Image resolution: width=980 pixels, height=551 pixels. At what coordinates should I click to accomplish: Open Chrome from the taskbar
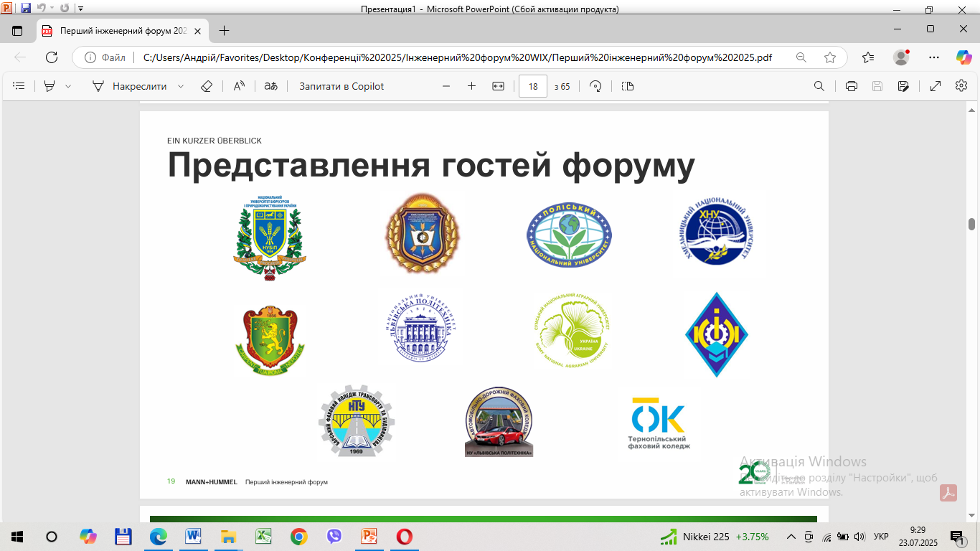299,537
